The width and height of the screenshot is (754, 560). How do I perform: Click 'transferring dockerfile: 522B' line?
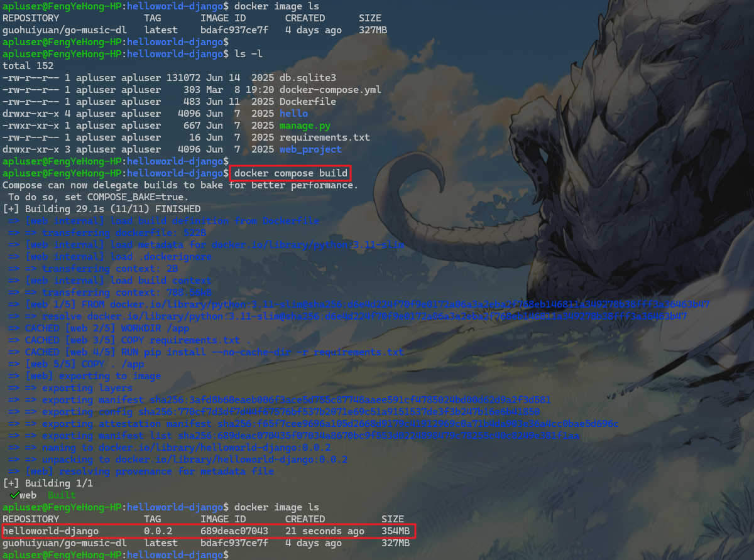click(107, 233)
